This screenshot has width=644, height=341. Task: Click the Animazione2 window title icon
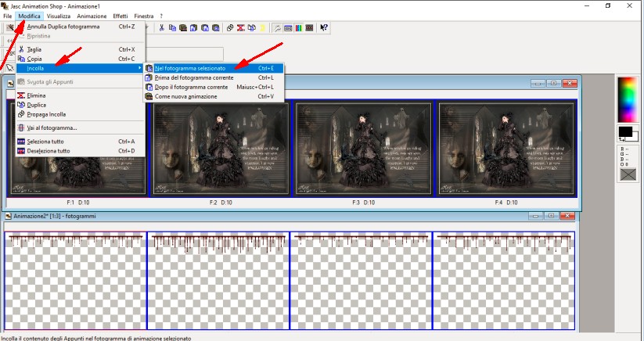pos(8,216)
